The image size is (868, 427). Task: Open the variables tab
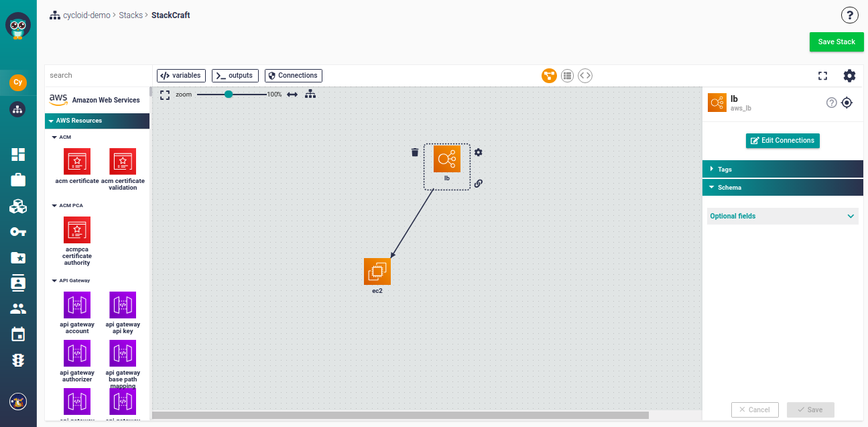pyautogui.click(x=181, y=76)
